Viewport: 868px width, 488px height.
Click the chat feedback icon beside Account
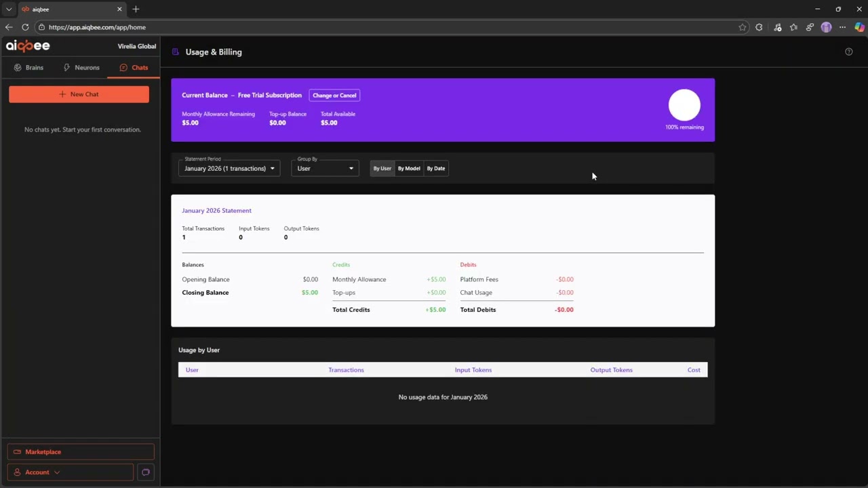[145, 472]
